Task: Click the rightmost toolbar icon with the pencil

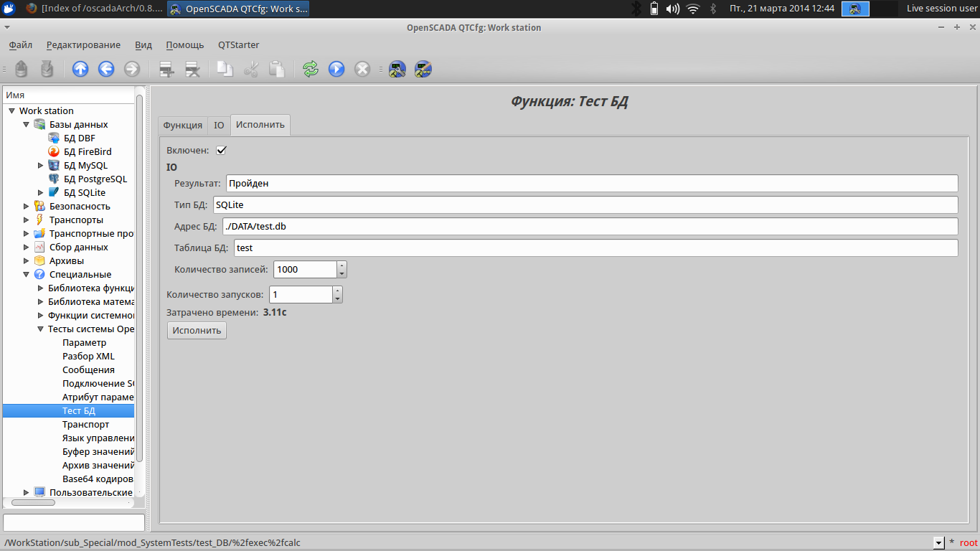Action: [423, 69]
